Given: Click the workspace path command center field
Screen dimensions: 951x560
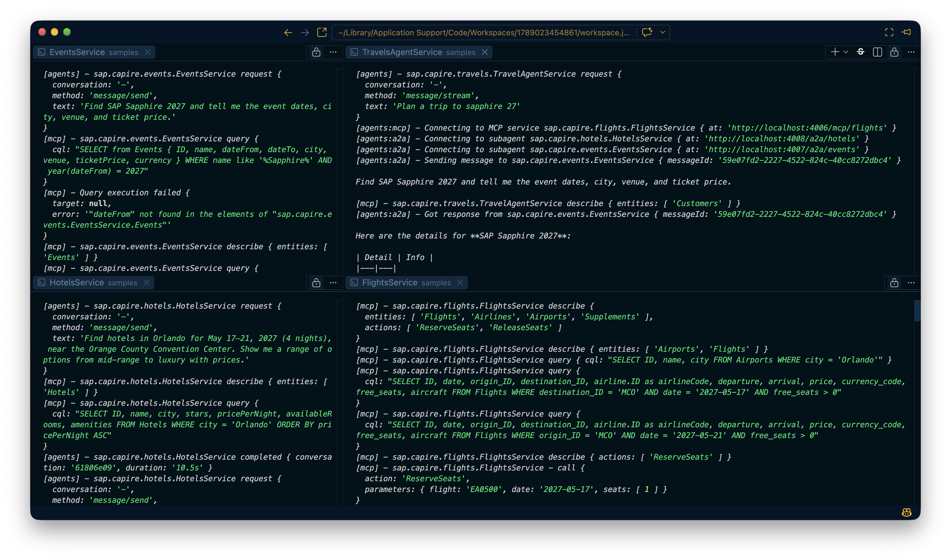Looking at the screenshot, I should (x=484, y=32).
